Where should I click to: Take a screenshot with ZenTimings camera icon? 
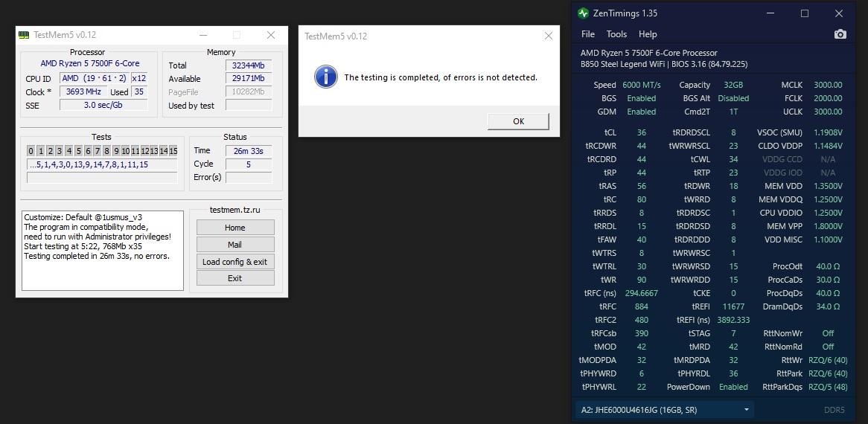(840, 34)
